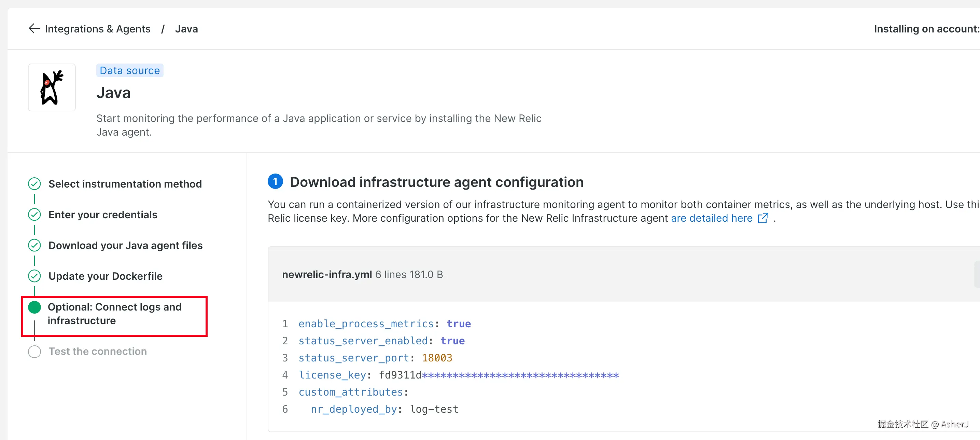Click the Java Duke logo thumbnail

coord(52,87)
